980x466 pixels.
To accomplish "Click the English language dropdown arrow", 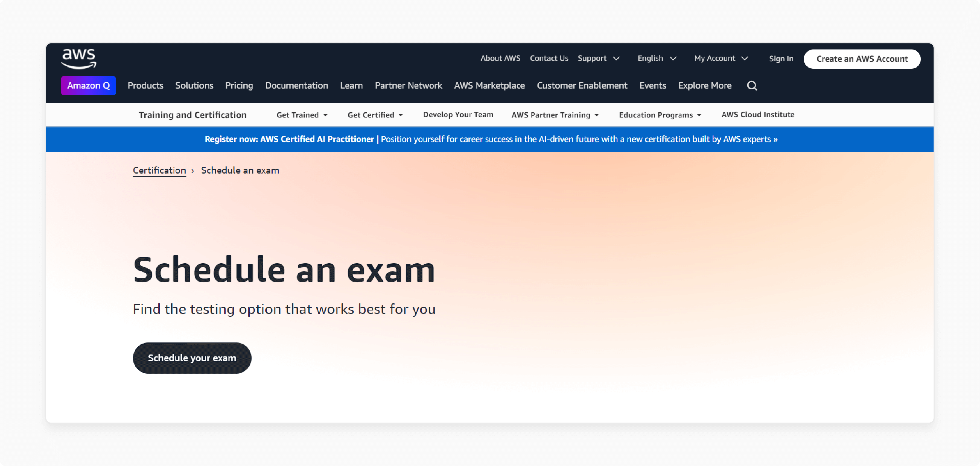I will point(674,58).
